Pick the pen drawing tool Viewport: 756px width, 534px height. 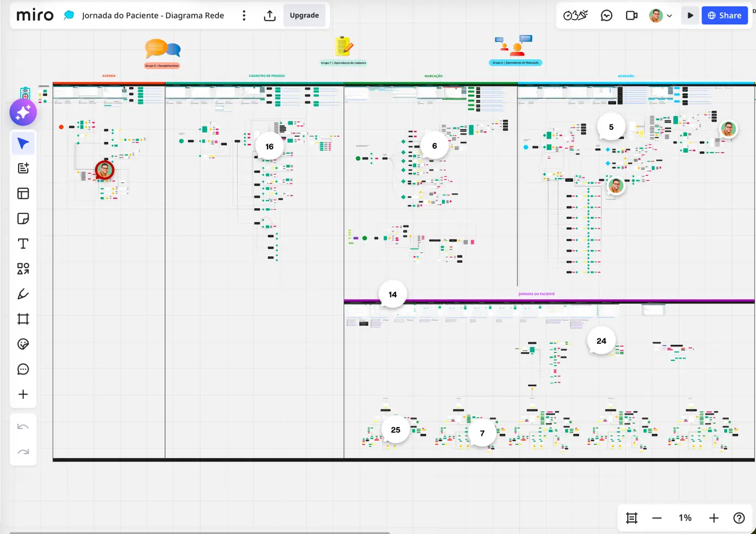tap(23, 294)
